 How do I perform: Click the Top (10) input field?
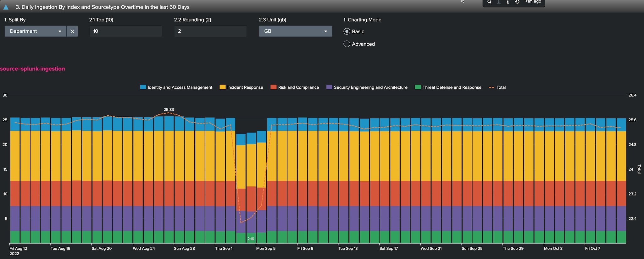[x=126, y=31]
